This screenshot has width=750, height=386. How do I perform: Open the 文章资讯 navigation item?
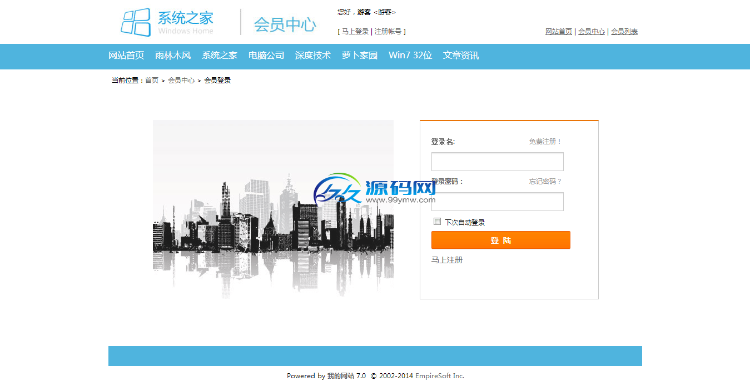pos(461,55)
